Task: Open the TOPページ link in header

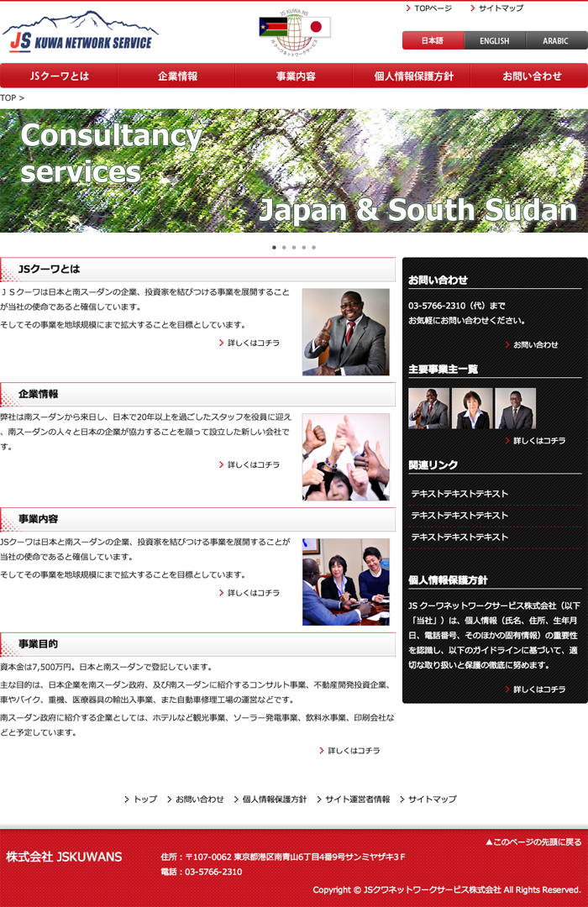Action: pos(433,8)
